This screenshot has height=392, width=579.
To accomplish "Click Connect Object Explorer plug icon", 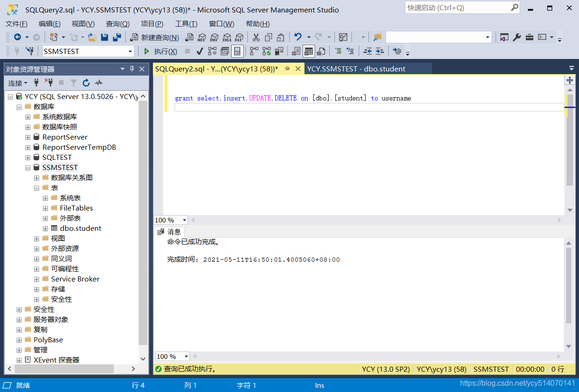I will pyautogui.click(x=36, y=83).
